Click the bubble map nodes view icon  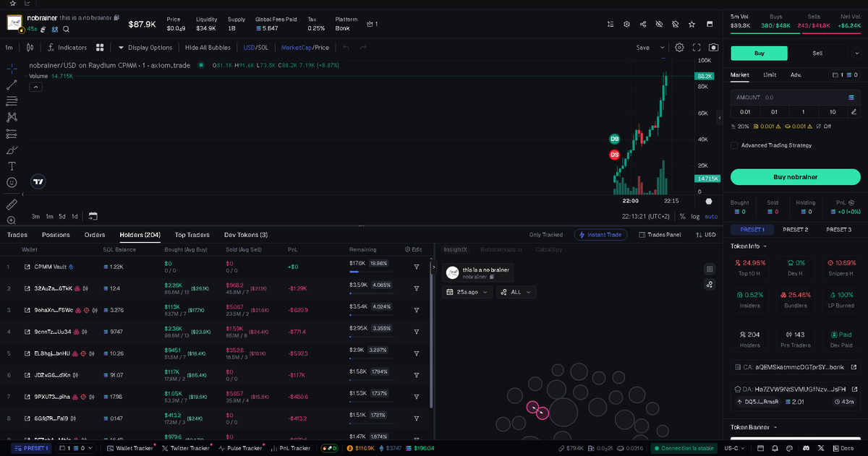pos(710,284)
